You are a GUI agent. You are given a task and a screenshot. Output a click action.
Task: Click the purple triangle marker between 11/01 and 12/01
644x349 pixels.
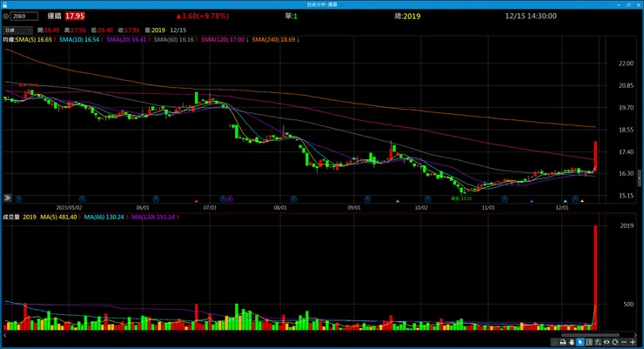coord(532,201)
